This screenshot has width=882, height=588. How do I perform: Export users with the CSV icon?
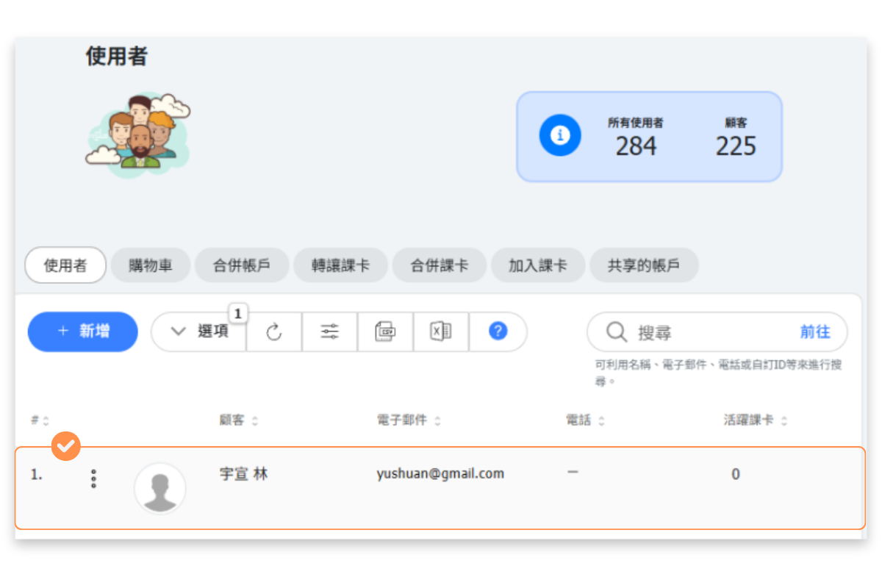click(385, 332)
